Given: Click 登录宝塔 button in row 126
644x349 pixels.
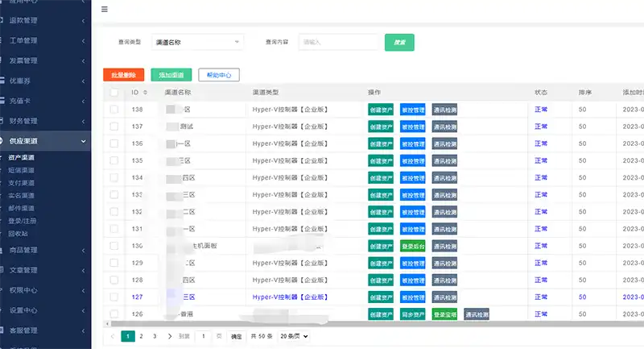Looking at the screenshot, I should pos(445,314).
